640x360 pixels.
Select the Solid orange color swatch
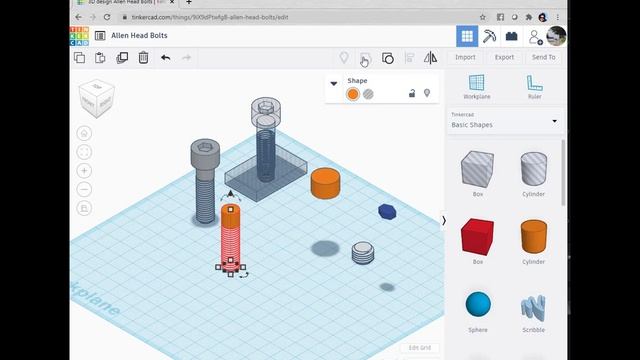point(353,94)
